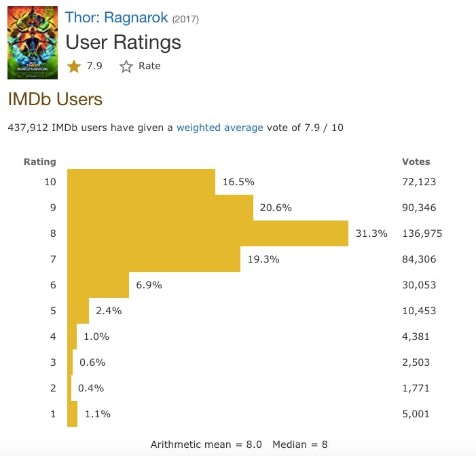Click the empty Rate star icon
The width and height of the screenshot is (476, 456).
[x=126, y=66]
